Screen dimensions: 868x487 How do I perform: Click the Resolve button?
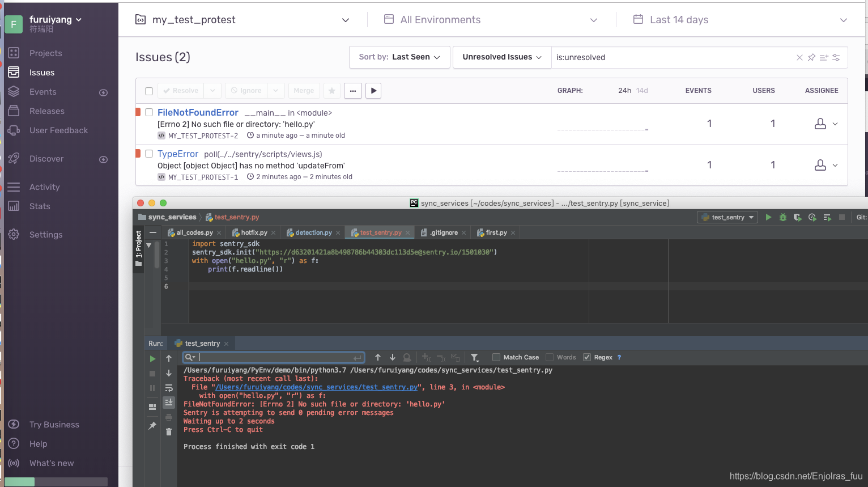(181, 91)
